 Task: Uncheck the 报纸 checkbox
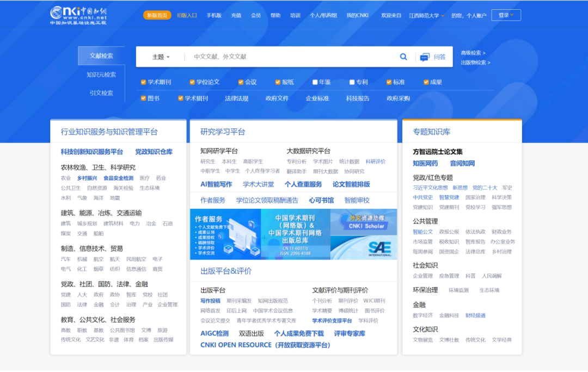(x=278, y=82)
